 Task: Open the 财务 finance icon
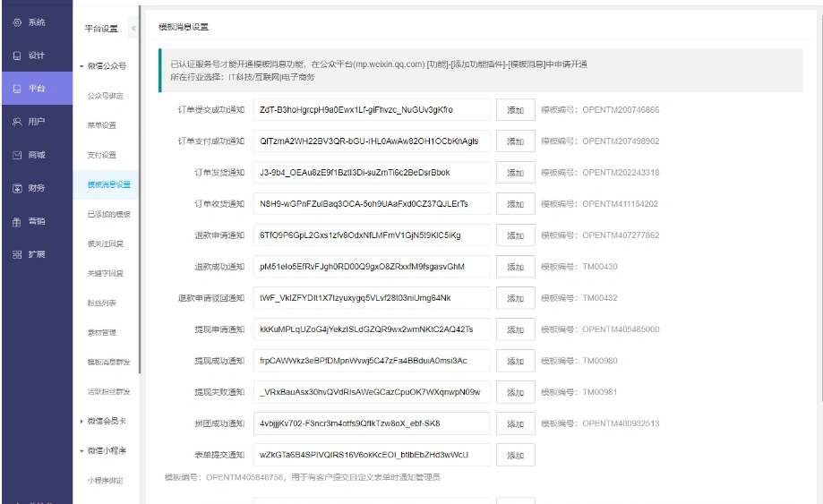click(x=17, y=188)
